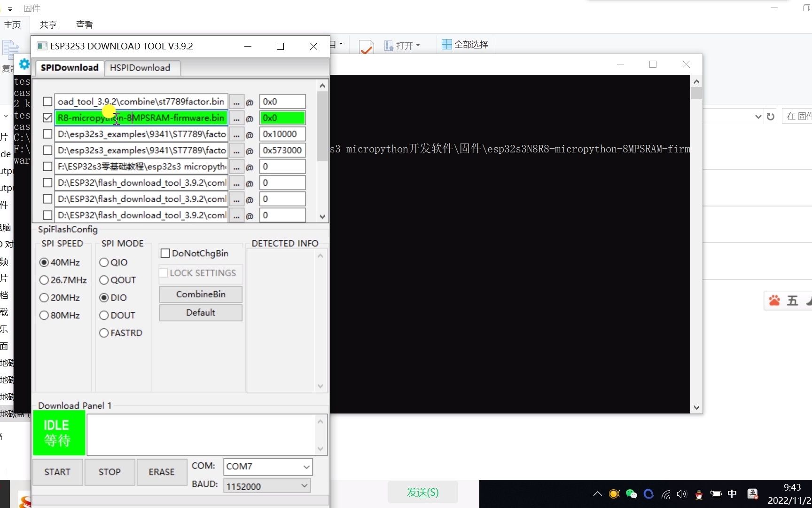Open the 共享 ribbon tab in Explorer

point(48,24)
